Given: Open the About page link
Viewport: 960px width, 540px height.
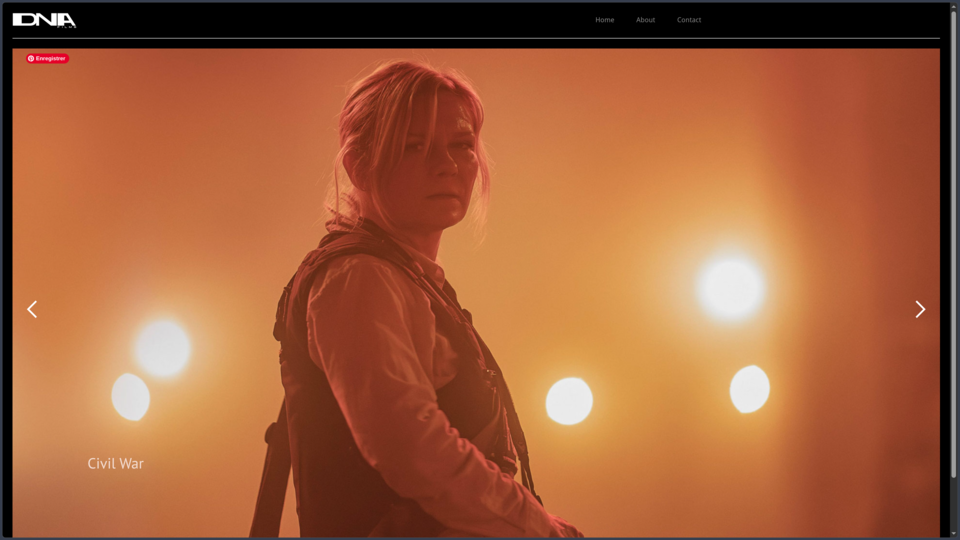Looking at the screenshot, I should tap(645, 20).
